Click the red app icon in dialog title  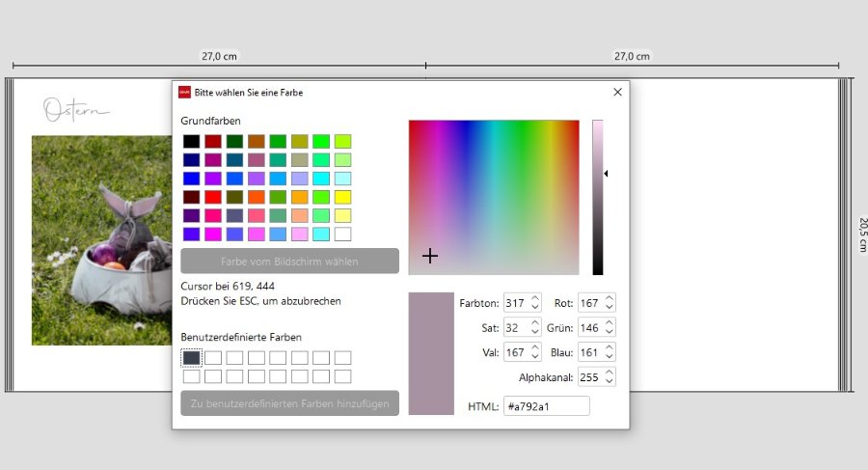pyautogui.click(x=184, y=93)
